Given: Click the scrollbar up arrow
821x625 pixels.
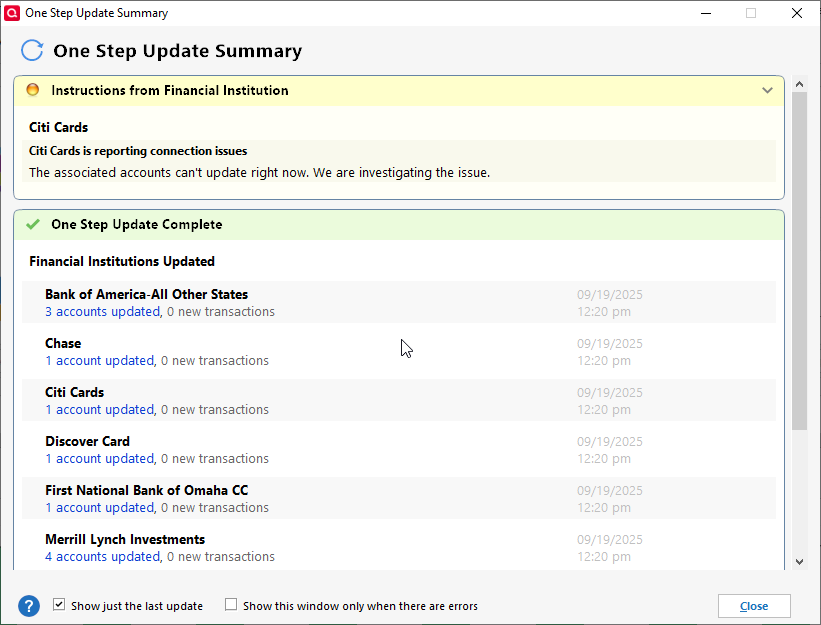Looking at the screenshot, I should (x=799, y=84).
